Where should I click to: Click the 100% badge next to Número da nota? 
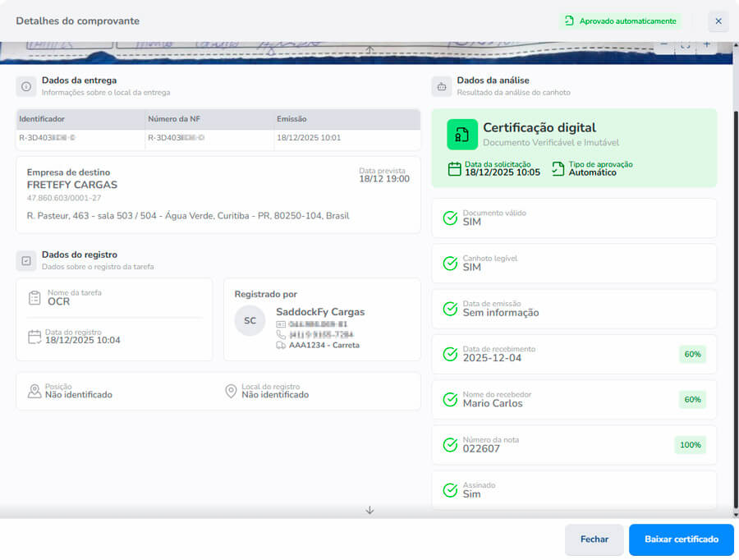690,444
